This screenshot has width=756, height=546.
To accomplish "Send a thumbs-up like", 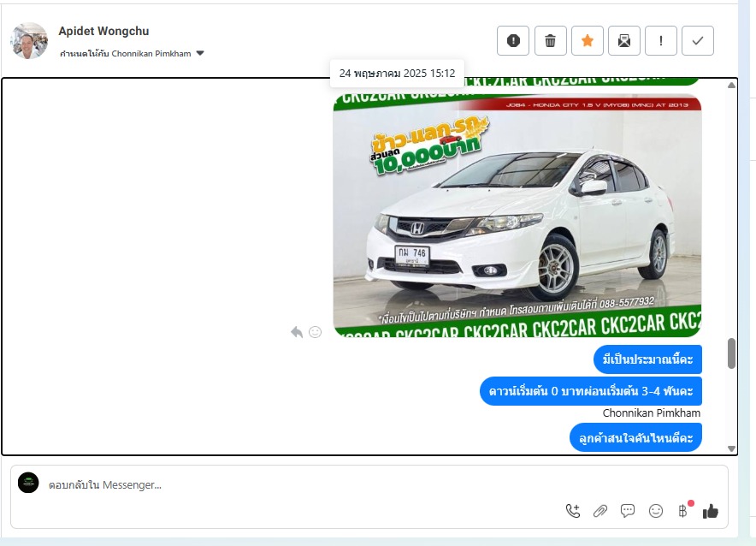I will point(710,511).
